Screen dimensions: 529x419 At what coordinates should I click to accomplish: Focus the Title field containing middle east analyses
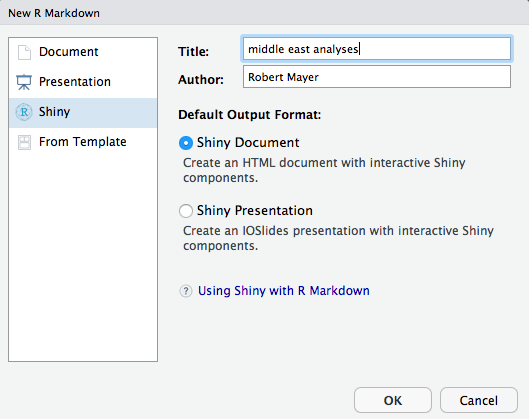[x=377, y=49]
